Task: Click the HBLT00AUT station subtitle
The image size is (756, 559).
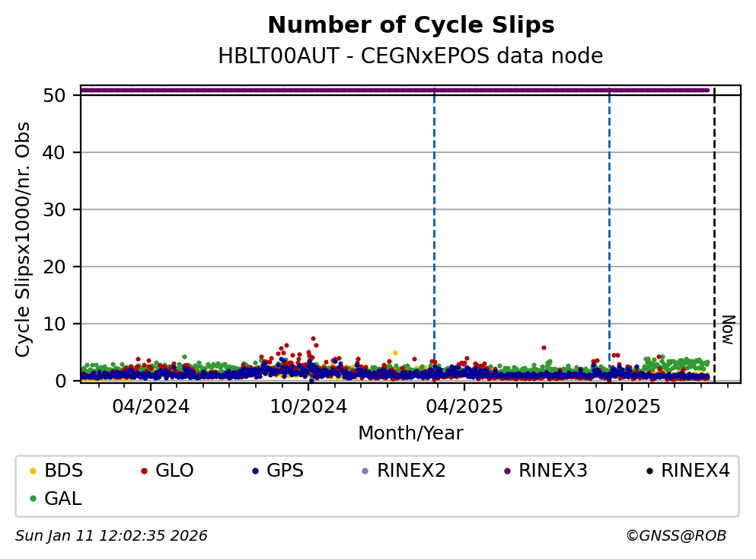Action: pyautogui.click(x=410, y=56)
